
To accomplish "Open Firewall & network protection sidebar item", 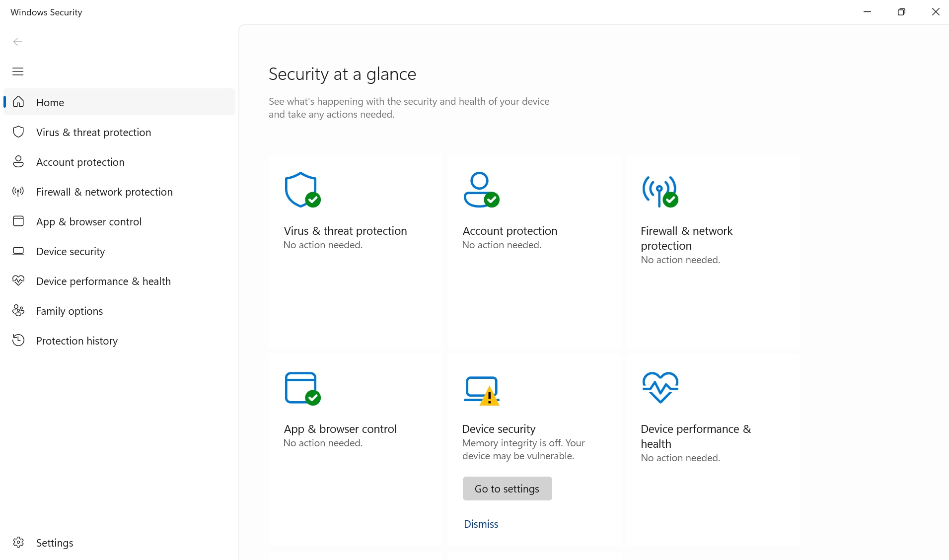I will (104, 192).
